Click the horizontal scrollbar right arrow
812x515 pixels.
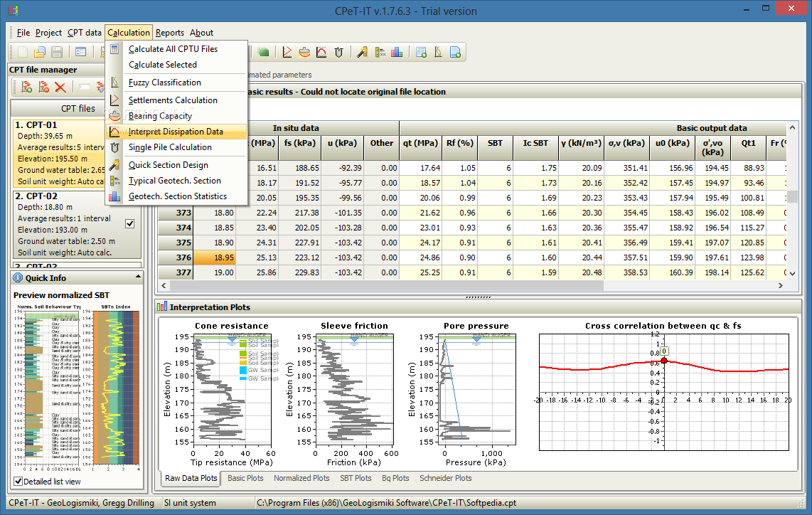pyautogui.click(x=781, y=285)
